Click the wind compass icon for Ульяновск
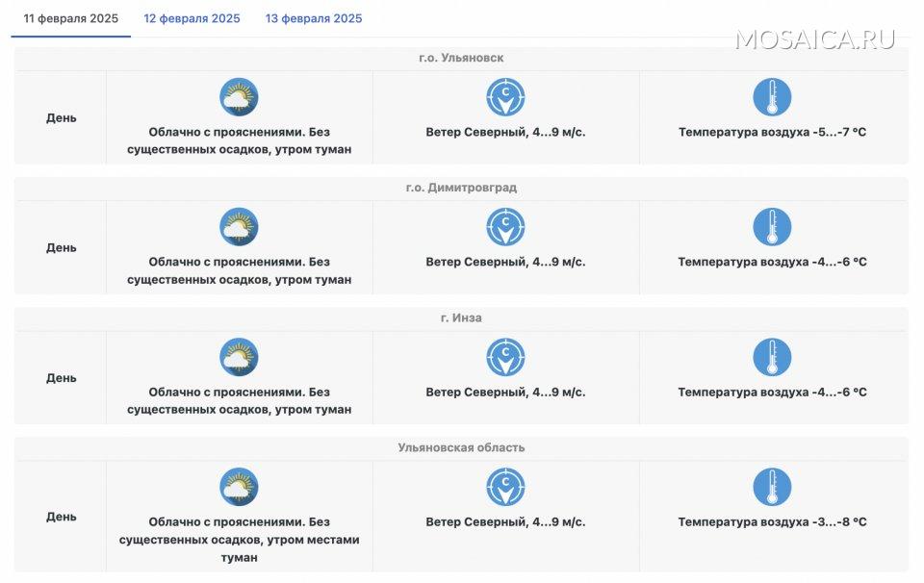Screen dimensions: 924x583 [x=505, y=97]
